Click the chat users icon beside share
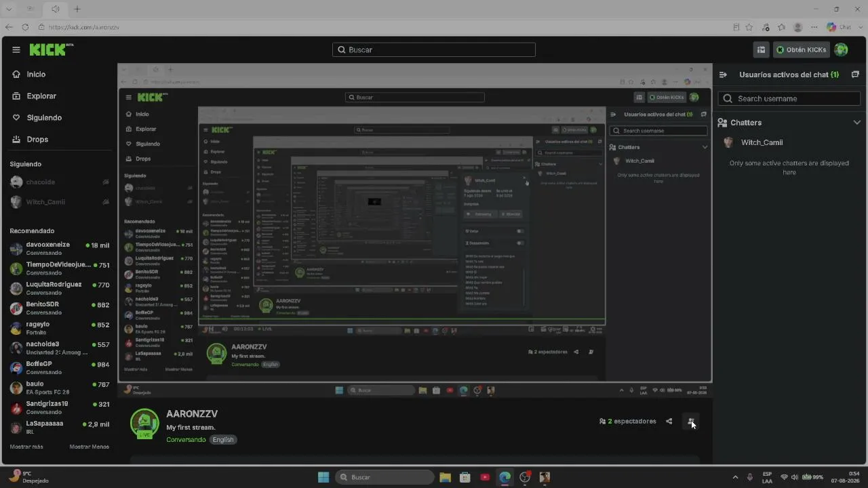Viewport: 868px width, 488px height. coord(690,422)
